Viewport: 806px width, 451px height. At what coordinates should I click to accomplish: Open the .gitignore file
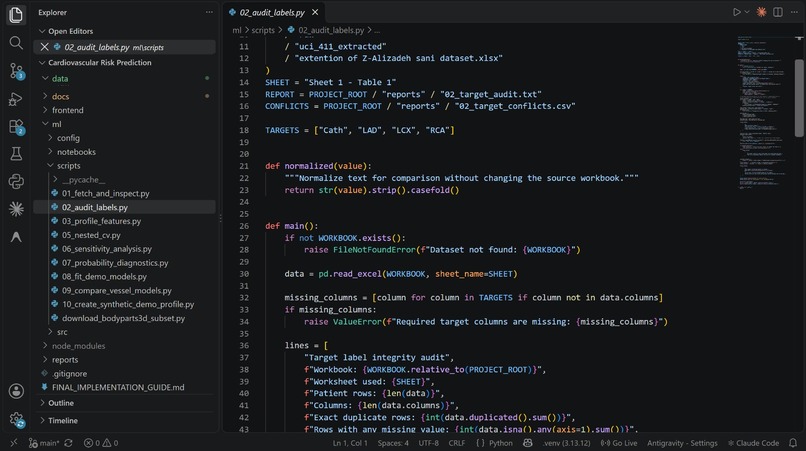point(69,374)
